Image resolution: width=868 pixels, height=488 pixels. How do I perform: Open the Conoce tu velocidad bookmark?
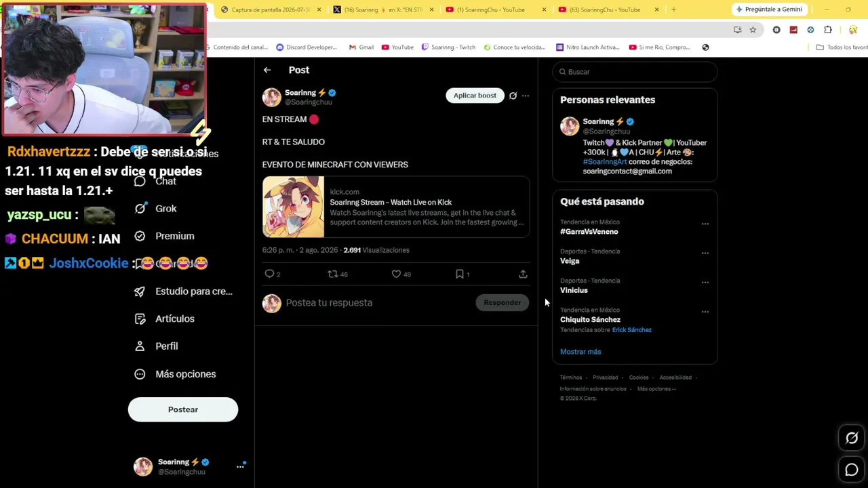[514, 47]
